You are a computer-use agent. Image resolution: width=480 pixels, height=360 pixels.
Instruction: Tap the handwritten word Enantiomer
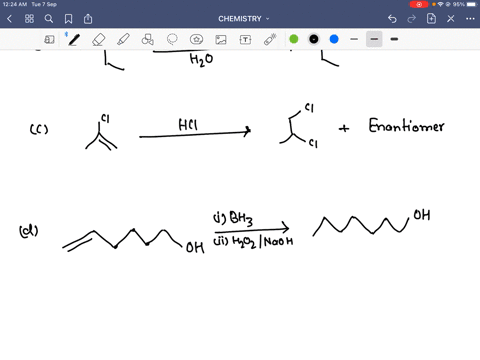(406, 126)
